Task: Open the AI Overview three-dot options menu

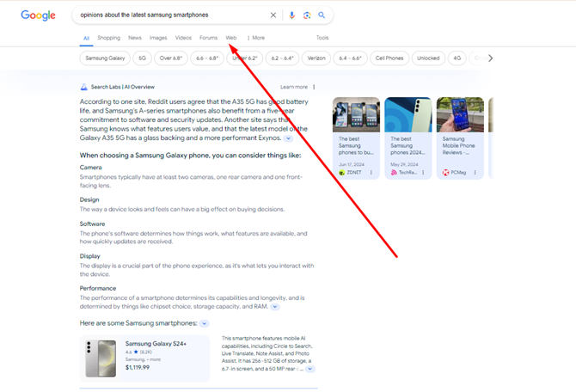Action: click(x=314, y=87)
